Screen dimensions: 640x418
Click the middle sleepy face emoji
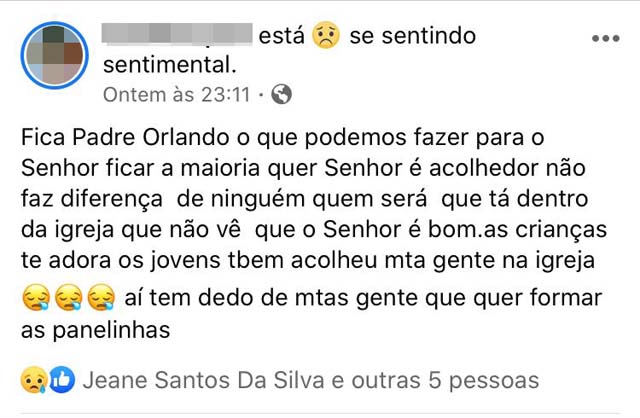tap(69, 298)
